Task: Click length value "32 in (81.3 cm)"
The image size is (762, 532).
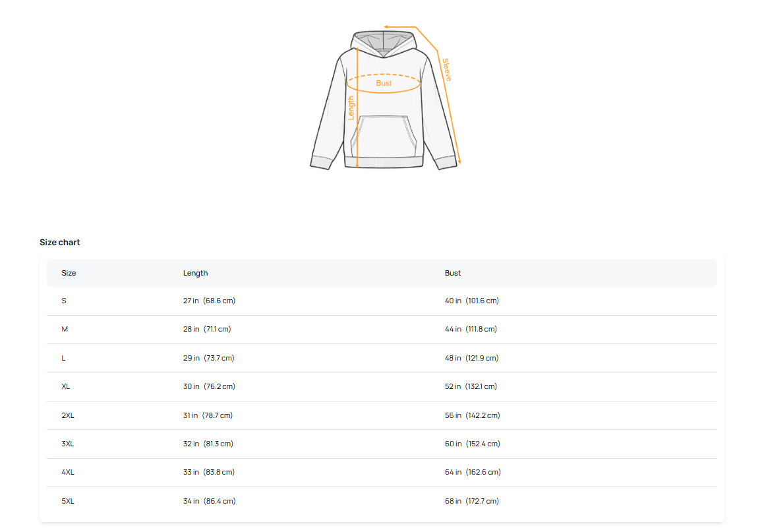Action: click(x=208, y=444)
